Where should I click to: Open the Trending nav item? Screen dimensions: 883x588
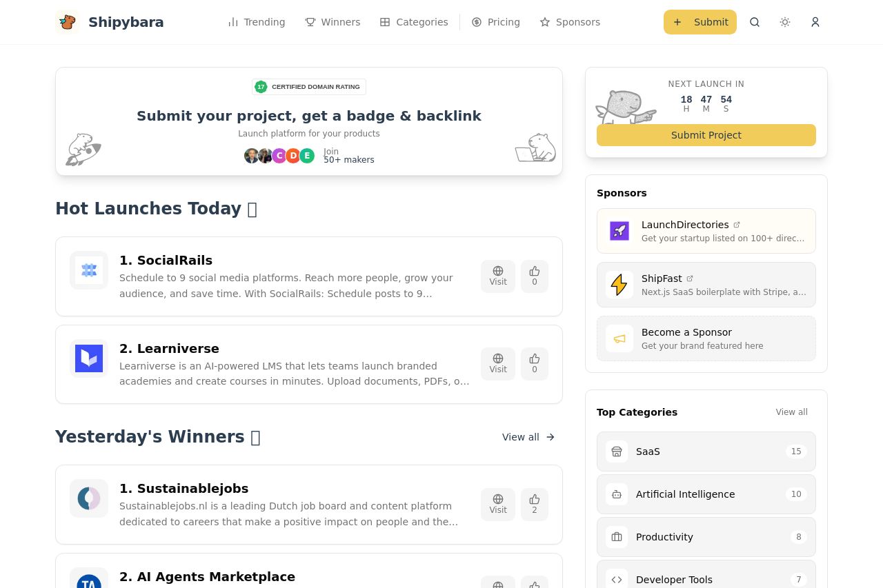tap(257, 22)
